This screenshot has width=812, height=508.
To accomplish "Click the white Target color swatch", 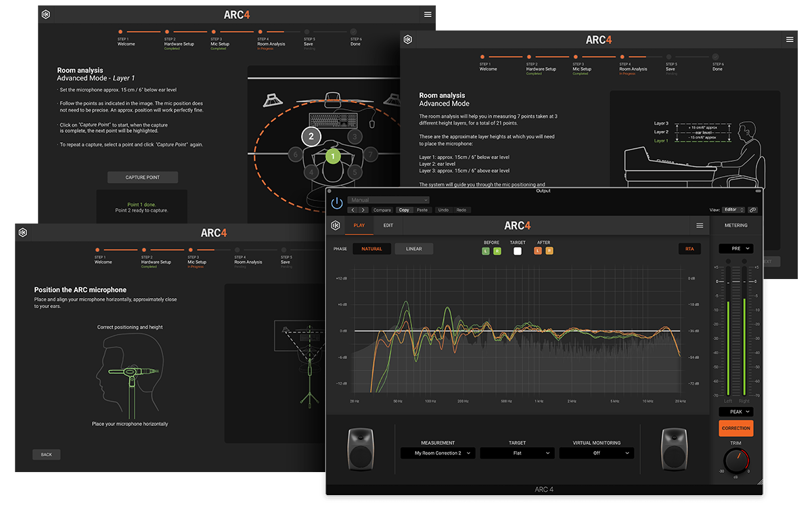I will (x=518, y=251).
